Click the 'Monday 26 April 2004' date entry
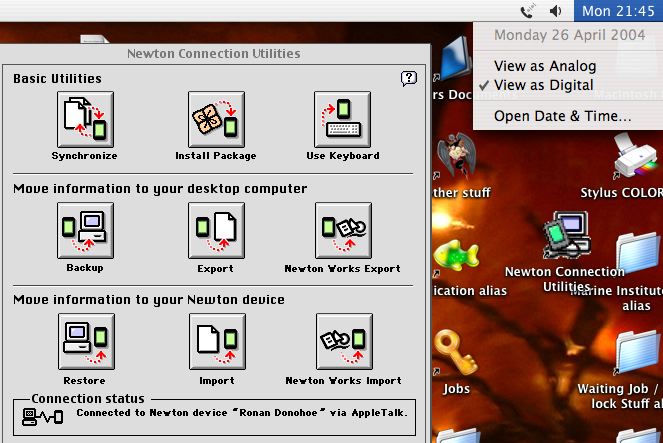The height and width of the screenshot is (443, 663). point(570,35)
